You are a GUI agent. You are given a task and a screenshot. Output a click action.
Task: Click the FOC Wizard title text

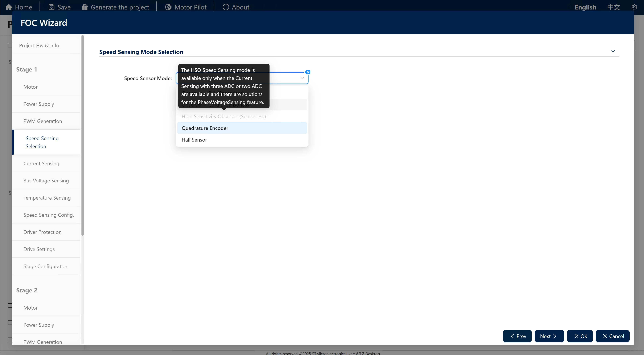44,23
